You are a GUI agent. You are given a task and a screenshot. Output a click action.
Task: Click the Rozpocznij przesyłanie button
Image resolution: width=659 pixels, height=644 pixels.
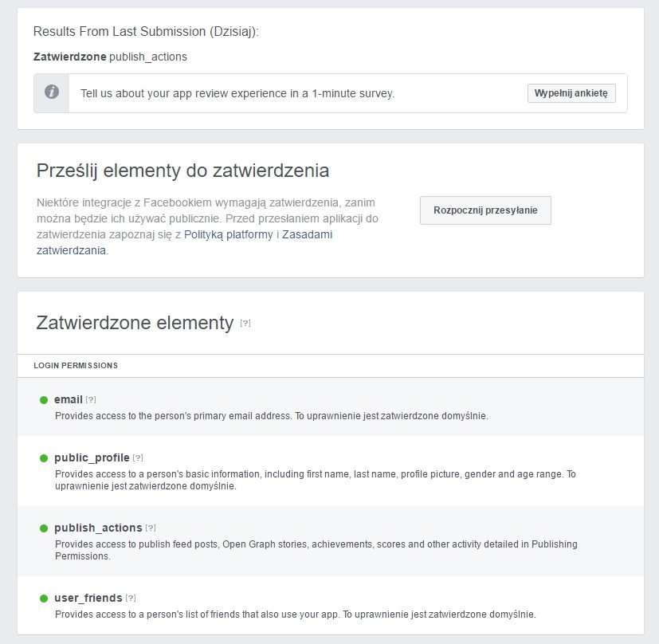click(x=485, y=210)
